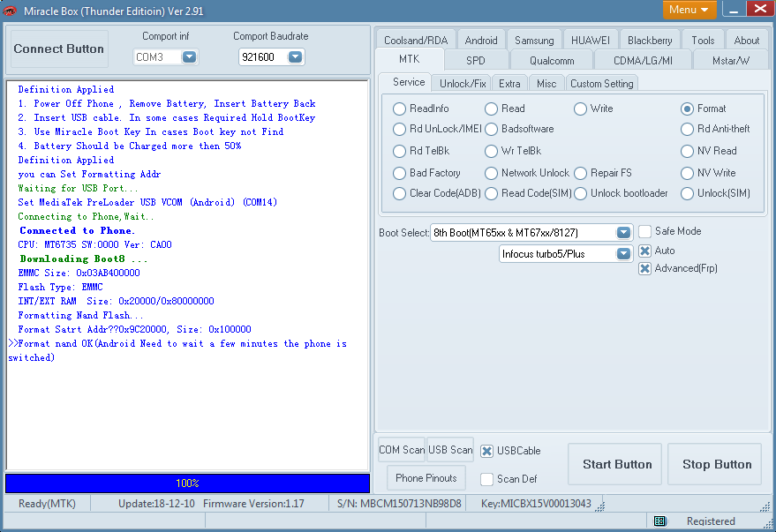Select the Bad Factory radio option
This screenshot has height=532, width=776.
(x=399, y=173)
